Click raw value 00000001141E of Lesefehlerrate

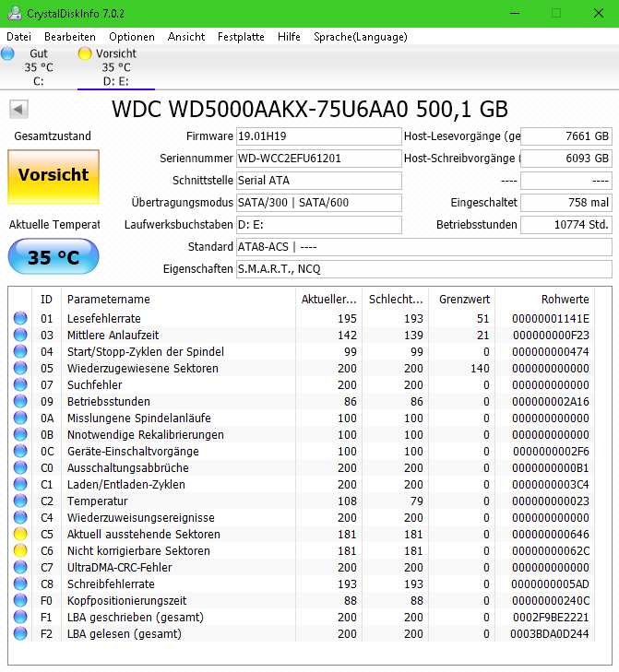coord(551,319)
